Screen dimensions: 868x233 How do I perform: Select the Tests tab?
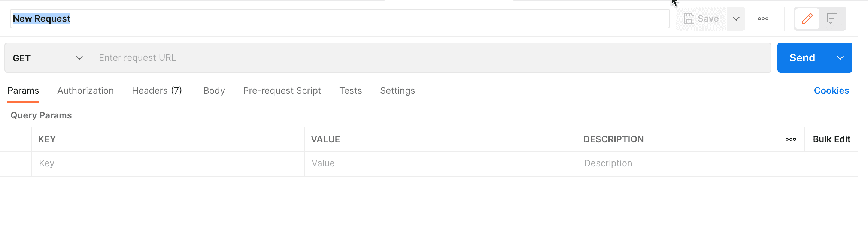pyautogui.click(x=350, y=91)
